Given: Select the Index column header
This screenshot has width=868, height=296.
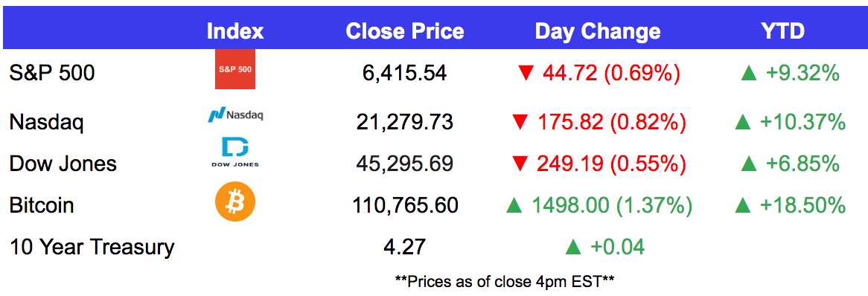Looking at the screenshot, I should click(235, 31).
